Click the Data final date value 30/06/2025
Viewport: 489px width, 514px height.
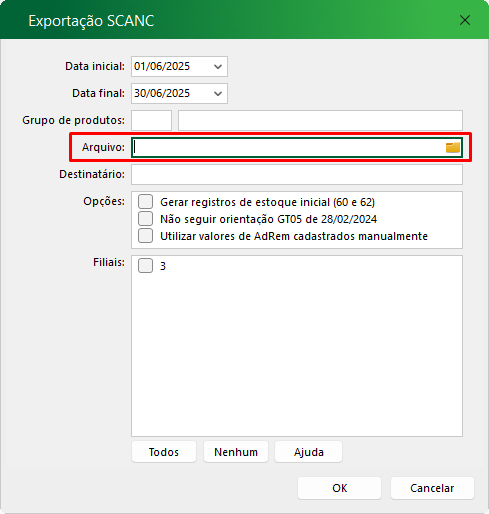[162, 93]
